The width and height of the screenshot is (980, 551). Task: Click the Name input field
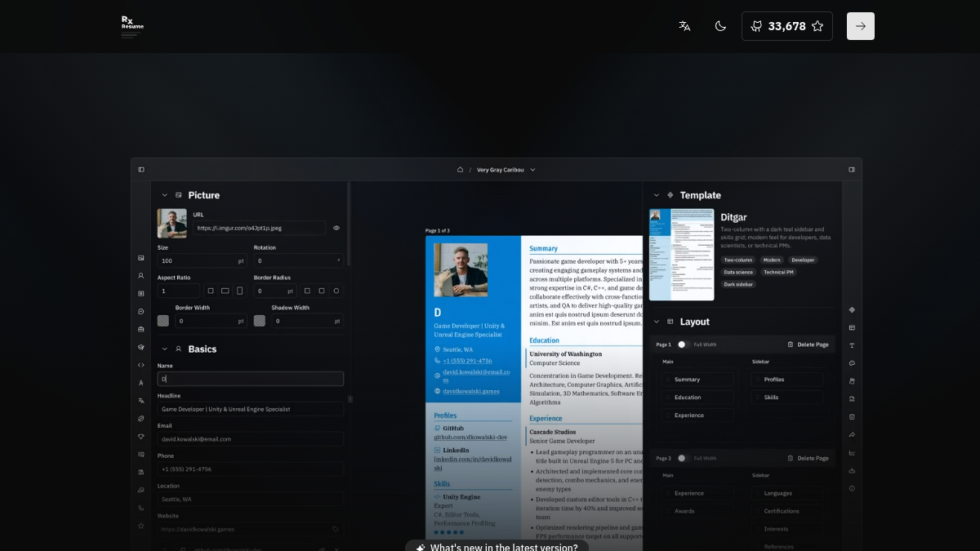tap(251, 379)
